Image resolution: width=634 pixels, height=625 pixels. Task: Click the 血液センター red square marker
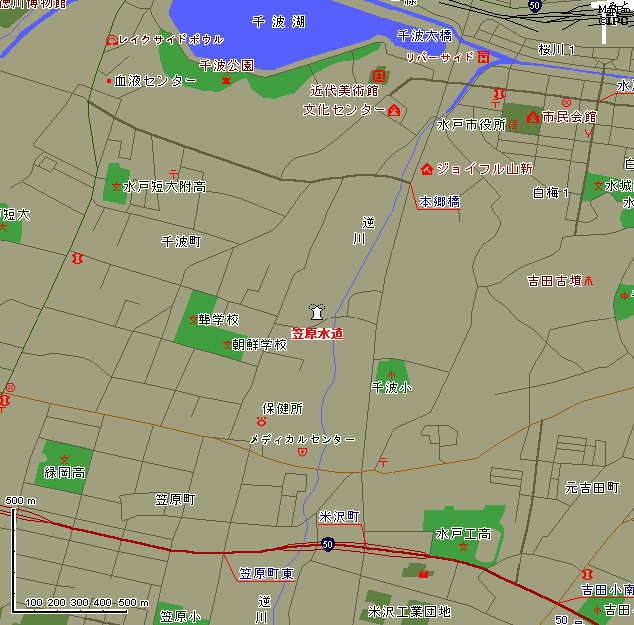109,81
